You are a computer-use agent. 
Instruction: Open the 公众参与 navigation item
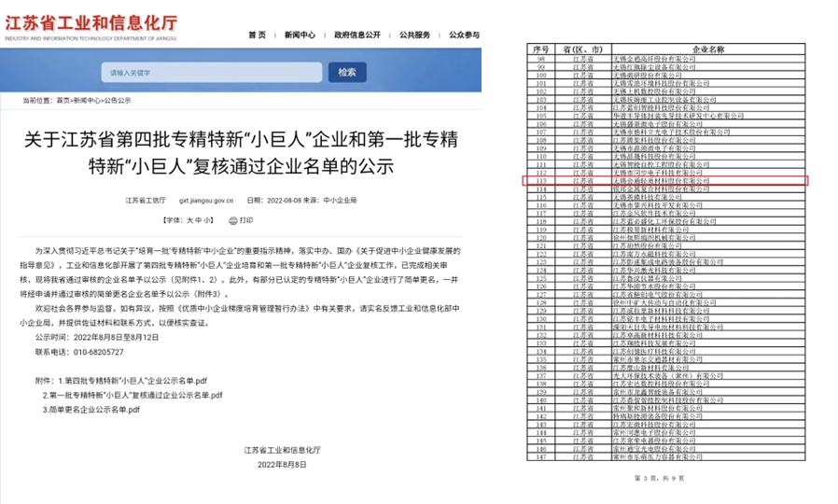[464, 35]
